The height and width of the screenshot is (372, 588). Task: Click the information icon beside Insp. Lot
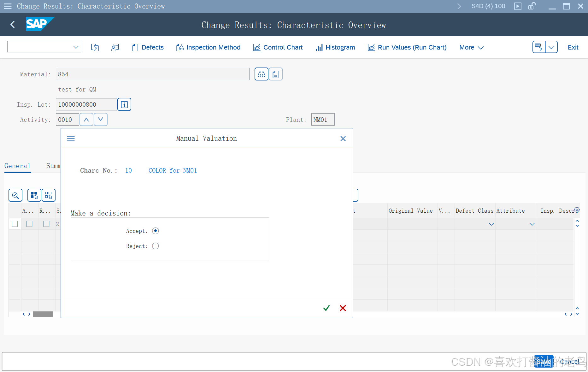pos(124,104)
